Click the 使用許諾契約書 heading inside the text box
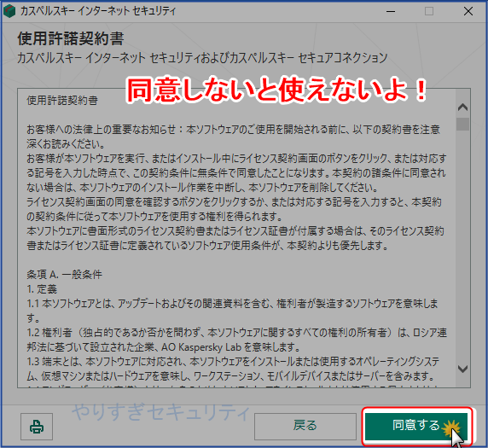488x448 pixels. pyautogui.click(x=62, y=100)
